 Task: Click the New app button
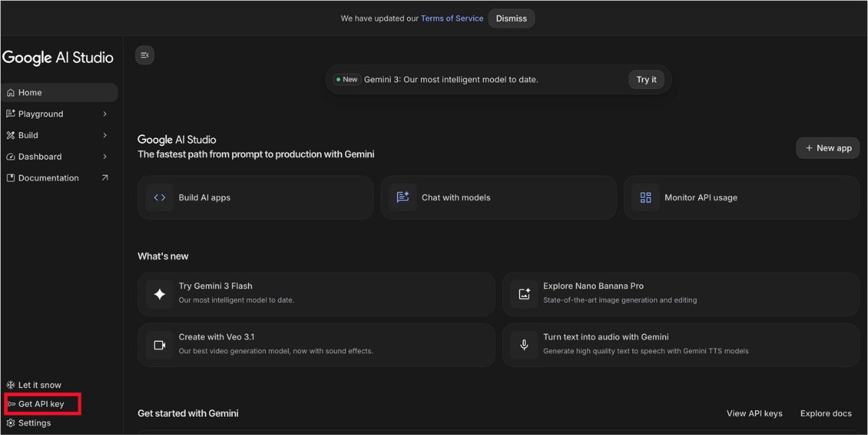tap(828, 148)
